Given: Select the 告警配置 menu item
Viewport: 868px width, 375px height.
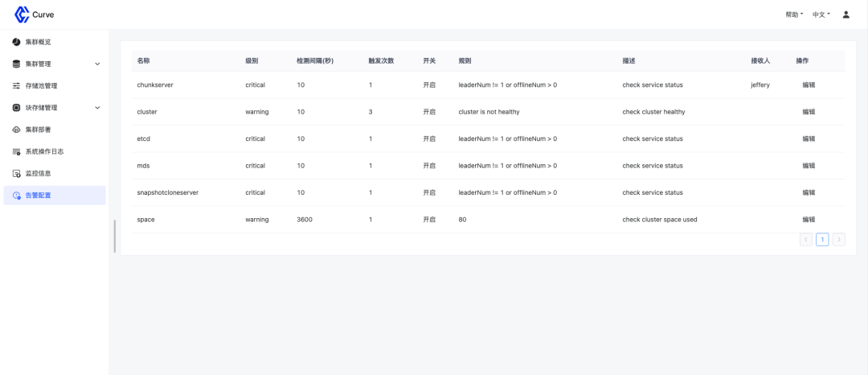Looking at the screenshot, I should coord(55,196).
